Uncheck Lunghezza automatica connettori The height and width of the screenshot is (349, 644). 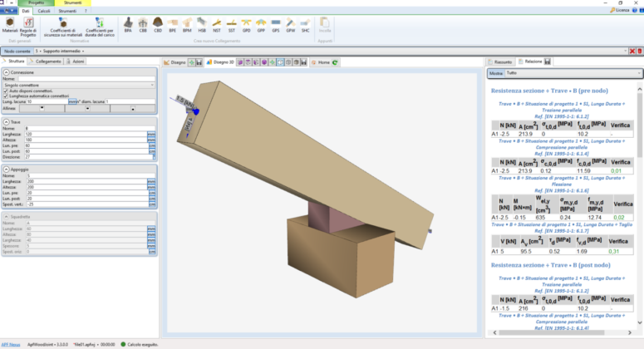coord(5,96)
